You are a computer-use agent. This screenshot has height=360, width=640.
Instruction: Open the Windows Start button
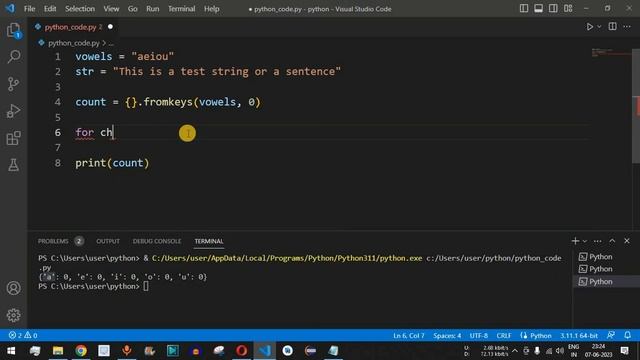tap(11, 351)
